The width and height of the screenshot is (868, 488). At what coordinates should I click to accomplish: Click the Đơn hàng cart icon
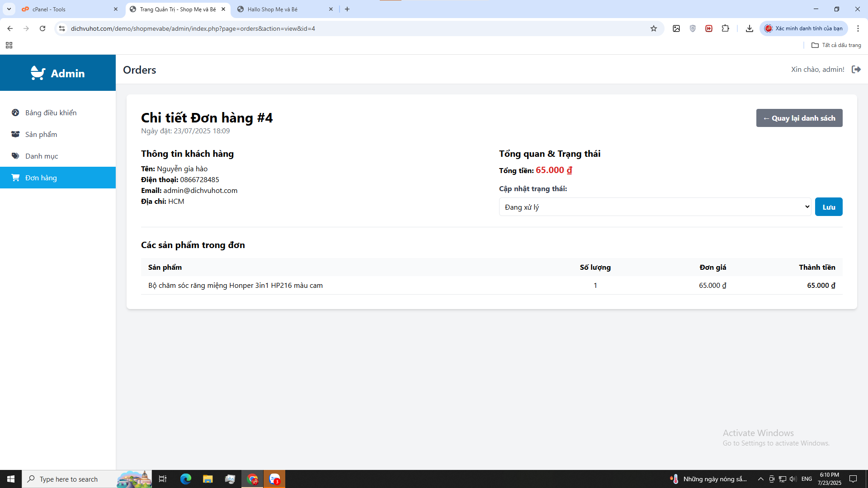point(15,178)
